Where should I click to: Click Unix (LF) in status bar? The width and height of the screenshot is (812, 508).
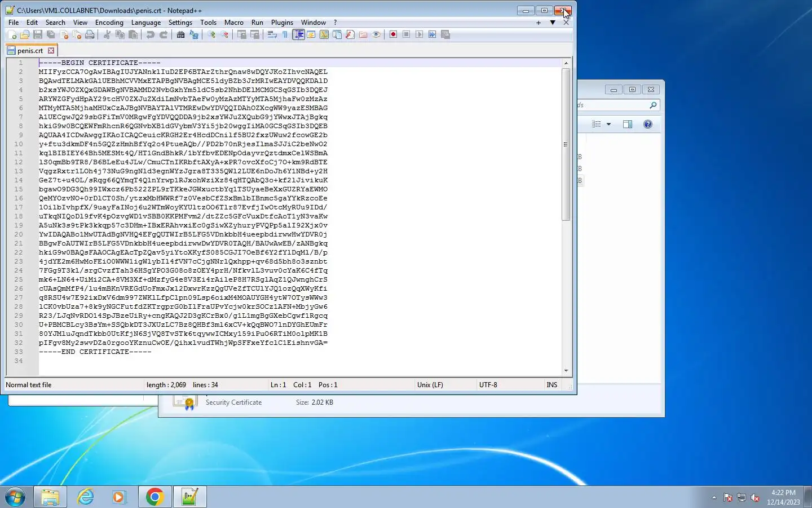(430, 385)
